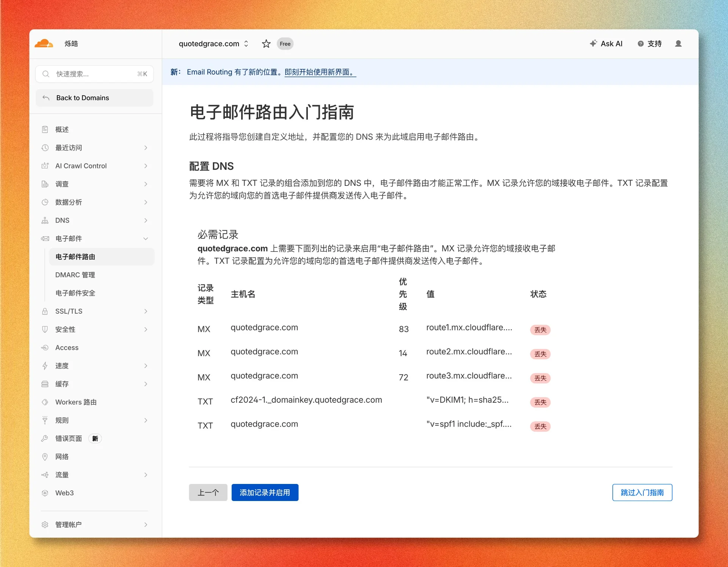Image resolution: width=728 pixels, height=567 pixels.
Task: Click the Ask AI button label
Action: [612, 44]
